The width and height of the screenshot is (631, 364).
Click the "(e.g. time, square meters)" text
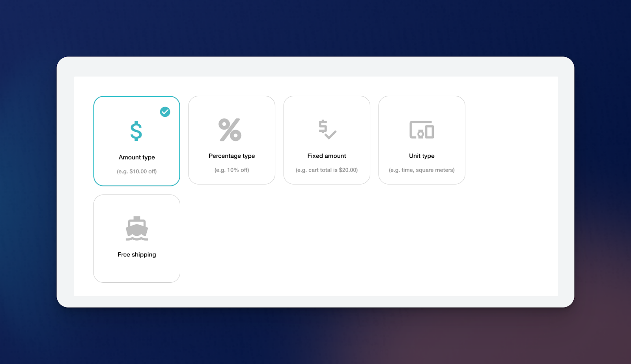pos(422,170)
